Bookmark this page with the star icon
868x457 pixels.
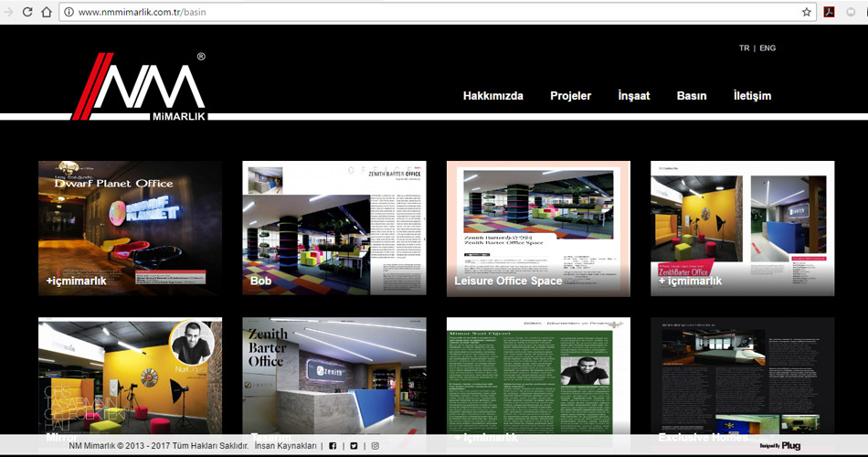(807, 12)
